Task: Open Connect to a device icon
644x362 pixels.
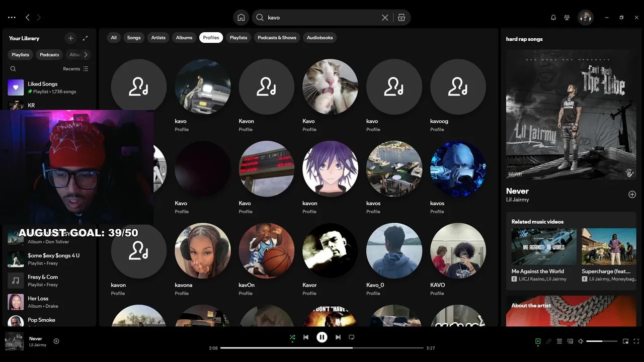Action: tap(570, 341)
